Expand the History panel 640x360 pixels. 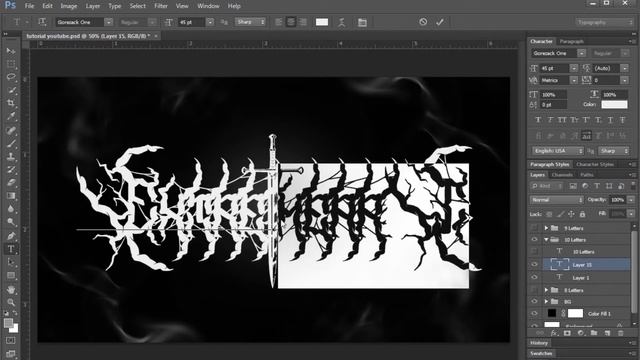click(x=539, y=343)
